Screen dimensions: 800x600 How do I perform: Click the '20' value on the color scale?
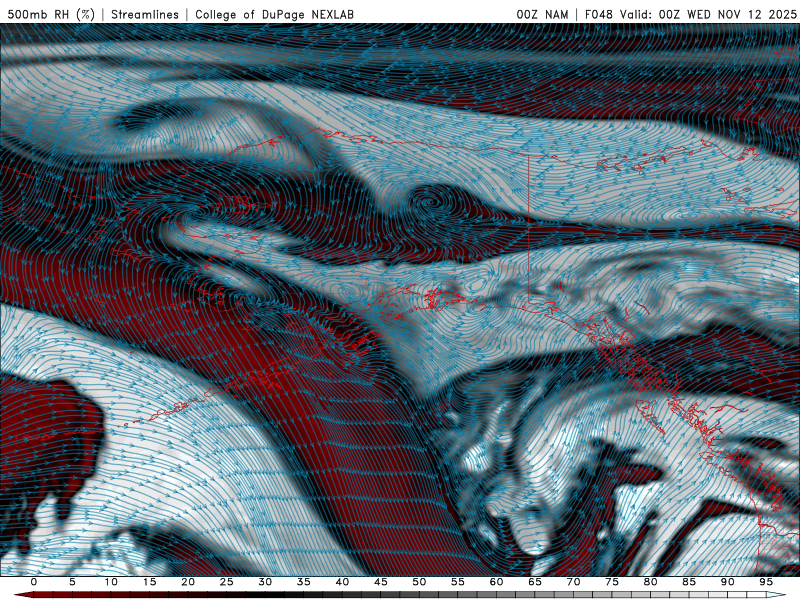point(188,582)
